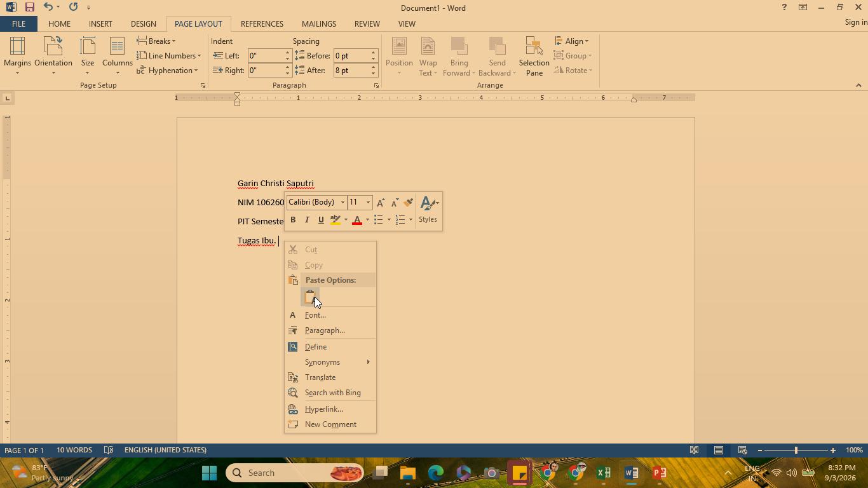This screenshot has height=488, width=868.
Task: Click the Format Painter brush in mini toolbar
Action: (x=409, y=202)
